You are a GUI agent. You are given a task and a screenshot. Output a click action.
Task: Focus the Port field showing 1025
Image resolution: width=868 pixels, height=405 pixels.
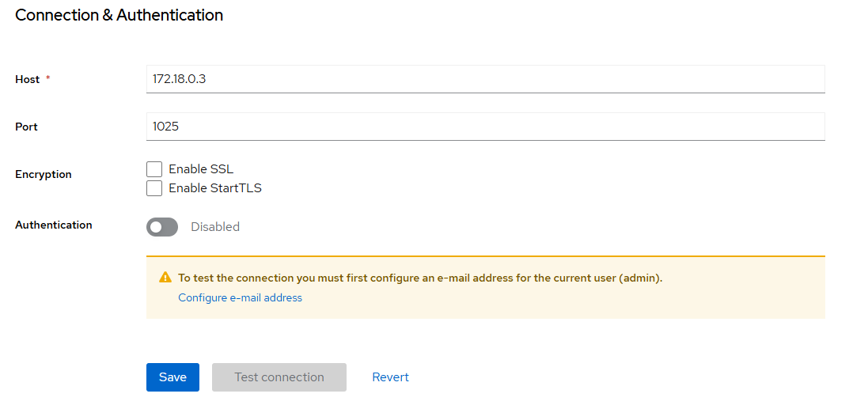point(486,127)
